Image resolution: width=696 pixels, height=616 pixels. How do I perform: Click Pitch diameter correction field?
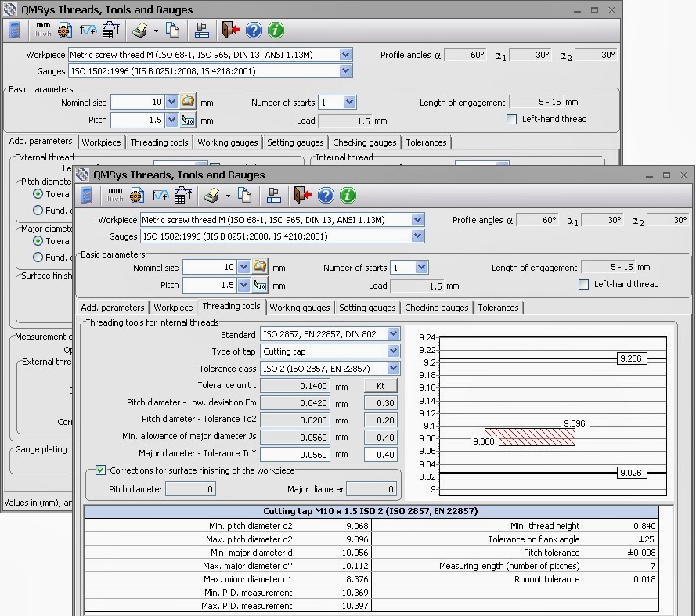(191, 489)
